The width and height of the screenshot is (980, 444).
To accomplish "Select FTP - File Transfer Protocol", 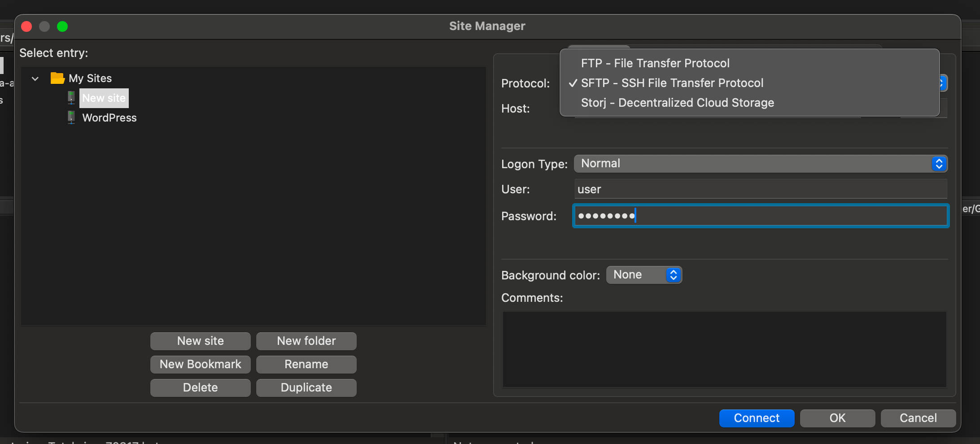I will point(655,63).
